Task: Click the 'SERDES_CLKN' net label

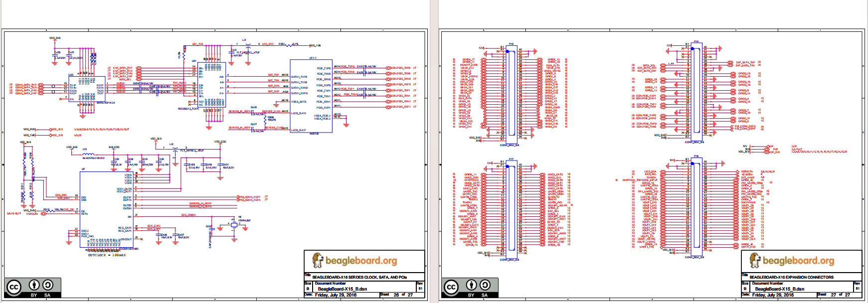Action: tap(271, 112)
